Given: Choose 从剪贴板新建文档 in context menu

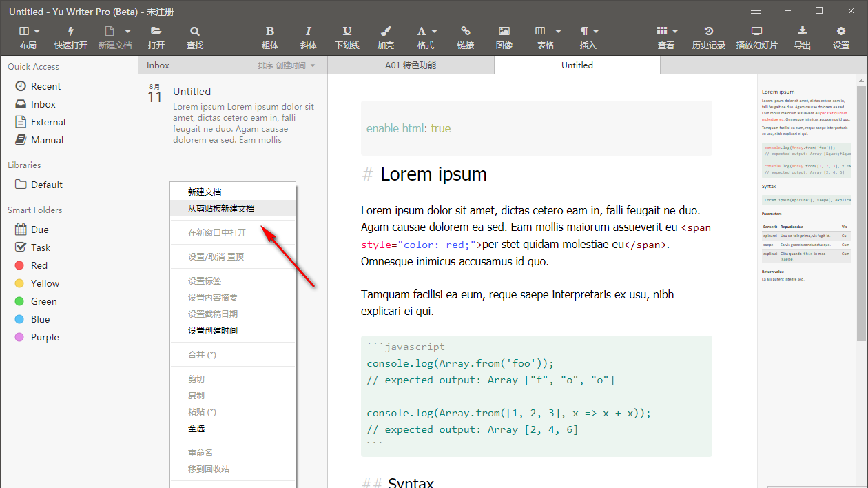Looking at the screenshot, I should click(x=221, y=208).
